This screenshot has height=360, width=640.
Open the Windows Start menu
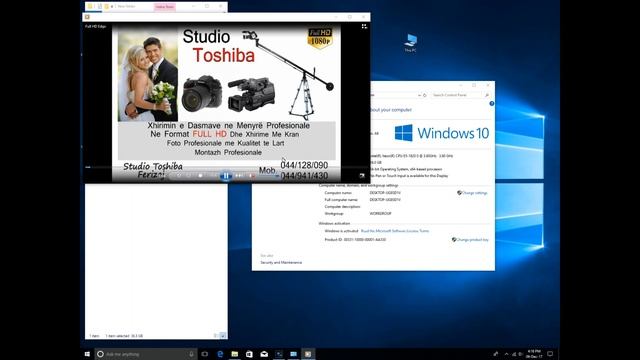coord(87,354)
